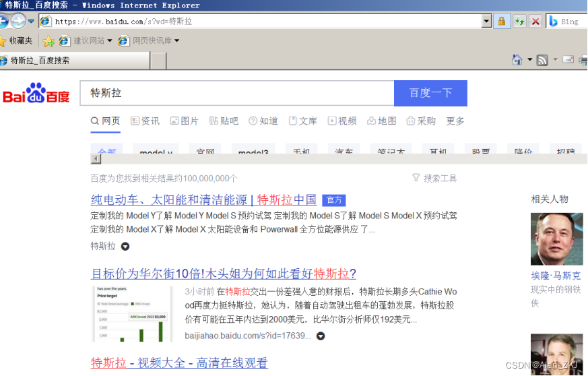588x376 pixels.
Task: Open the 网页快讯库 dropdown
Action: (149, 40)
